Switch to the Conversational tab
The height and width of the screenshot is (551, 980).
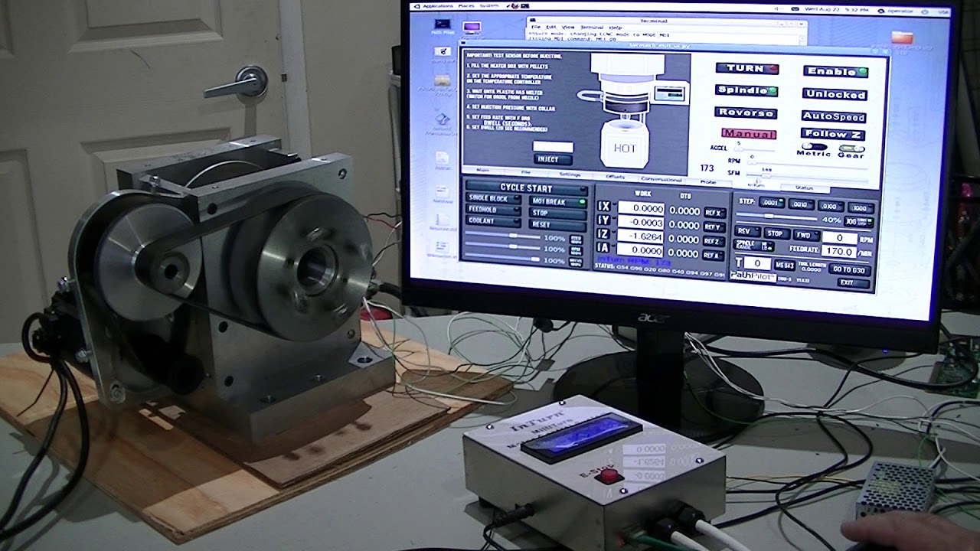pos(660,179)
